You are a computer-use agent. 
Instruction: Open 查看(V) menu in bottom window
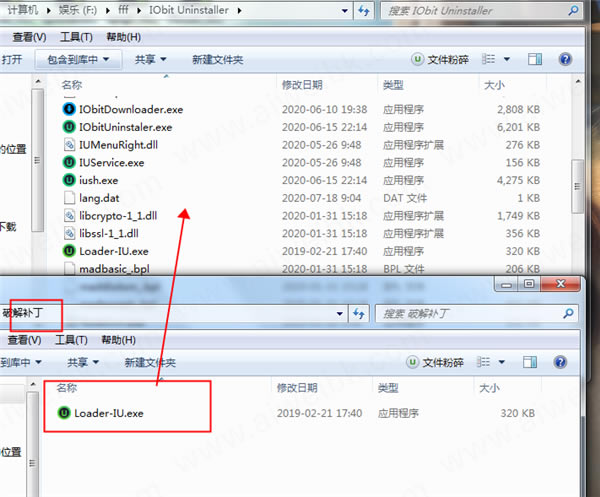click(x=24, y=340)
